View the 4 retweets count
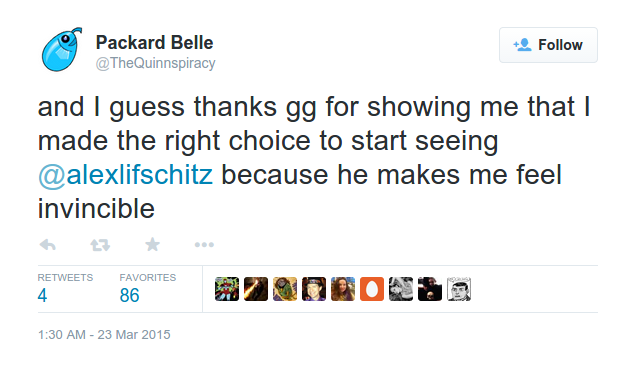The height and width of the screenshot is (377, 637). 42,295
